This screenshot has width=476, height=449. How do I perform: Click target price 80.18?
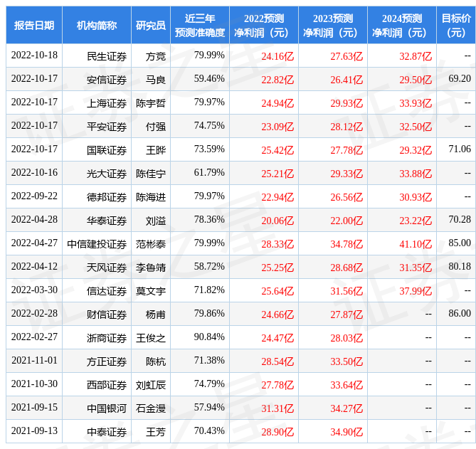460,266
